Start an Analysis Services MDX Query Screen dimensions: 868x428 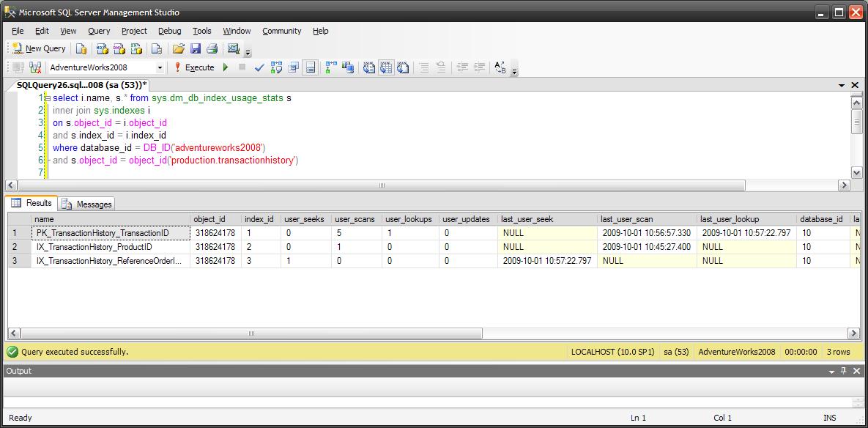click(x=103, y=48)
